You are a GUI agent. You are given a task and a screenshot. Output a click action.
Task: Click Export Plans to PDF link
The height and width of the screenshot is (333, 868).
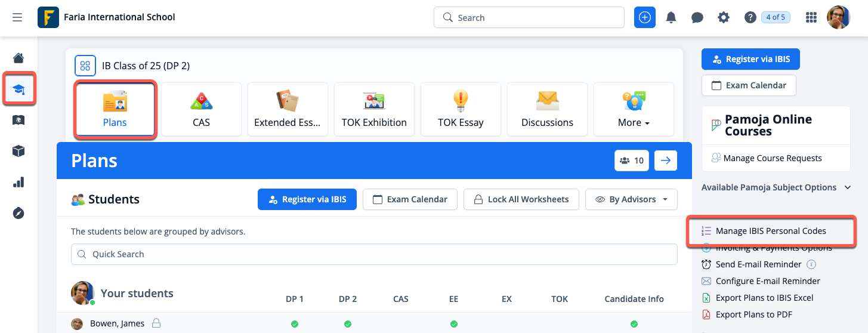[x=753, y=314]
